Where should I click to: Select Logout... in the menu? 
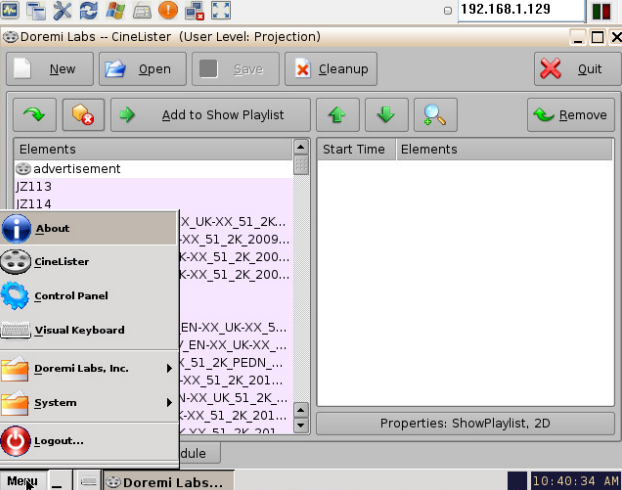(x=88, y=441)
